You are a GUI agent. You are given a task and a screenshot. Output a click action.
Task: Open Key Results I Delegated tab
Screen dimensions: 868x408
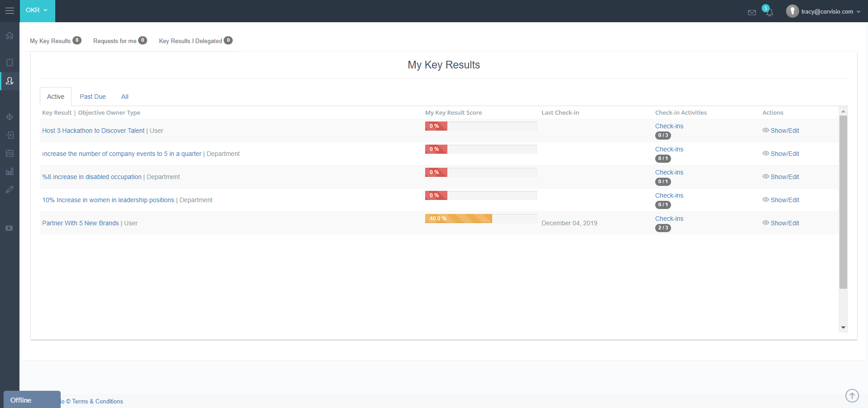point(196,41)
